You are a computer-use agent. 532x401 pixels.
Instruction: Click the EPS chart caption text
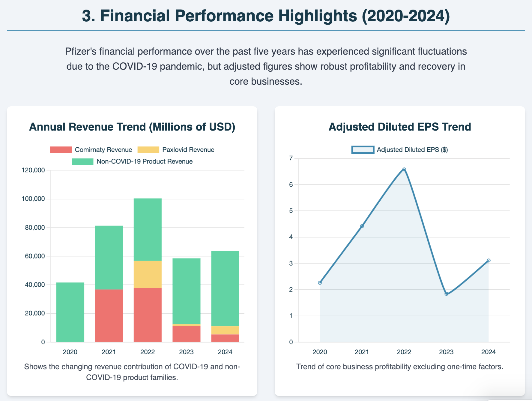coord(400,367)
